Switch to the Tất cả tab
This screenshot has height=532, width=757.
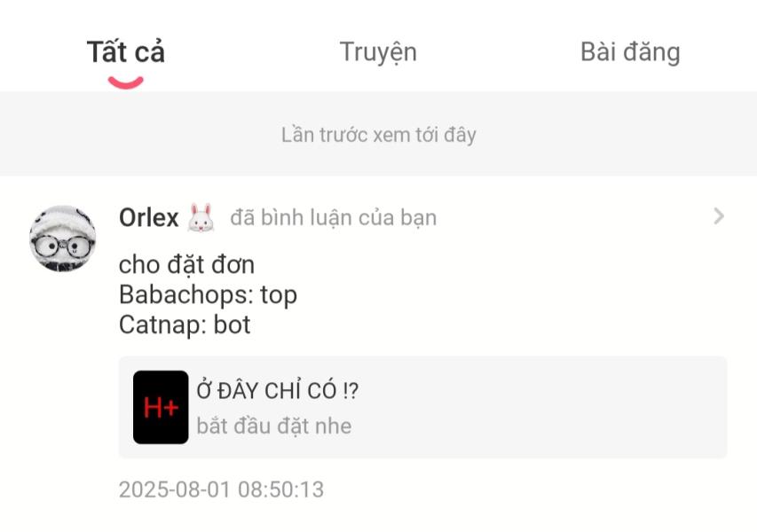pos(125,52)
